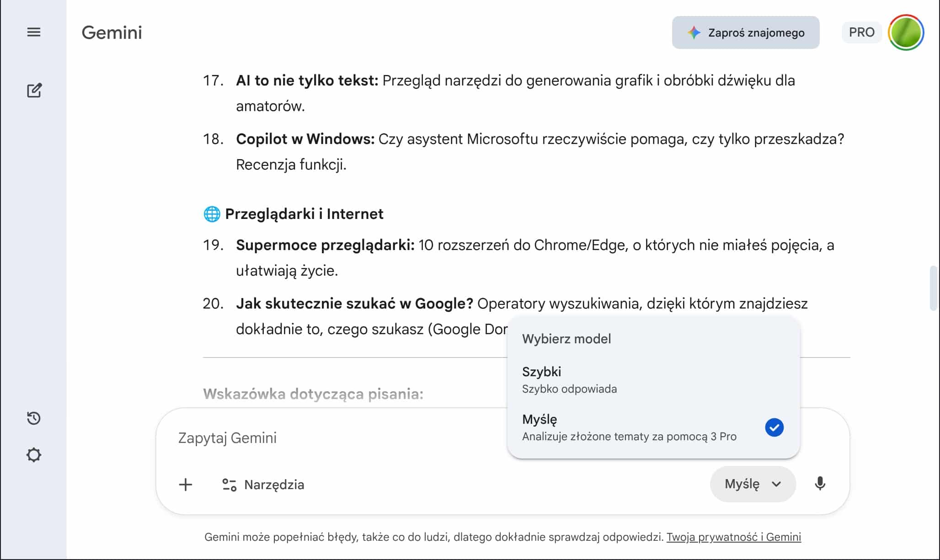Click the plus icon to add files

186,485
